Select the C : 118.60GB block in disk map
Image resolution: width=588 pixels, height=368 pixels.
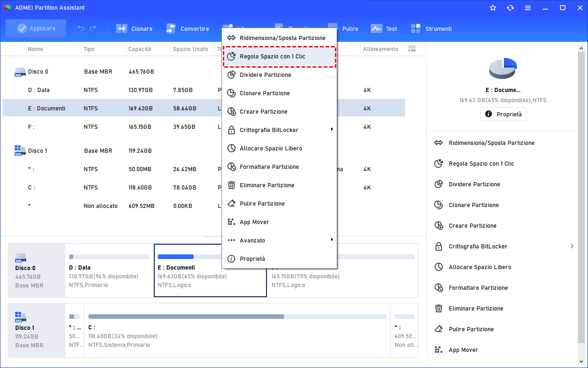click(237, 330)
